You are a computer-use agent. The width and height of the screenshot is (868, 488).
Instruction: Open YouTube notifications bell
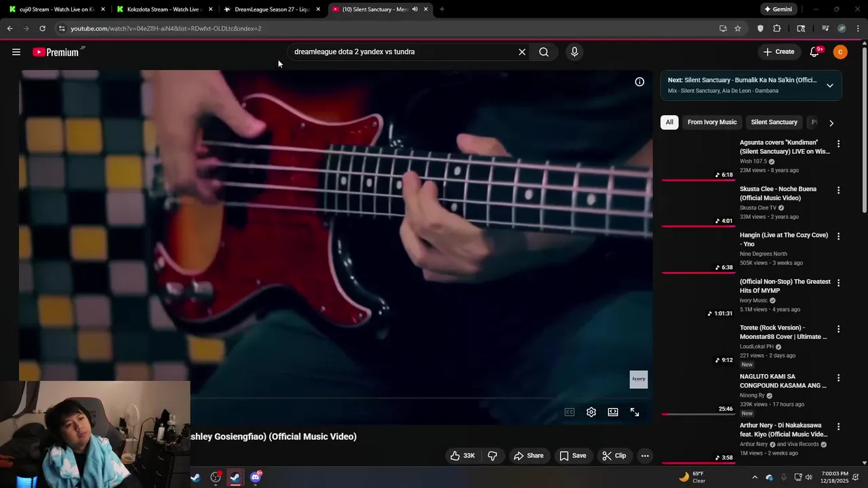click(x=814, y=52)
